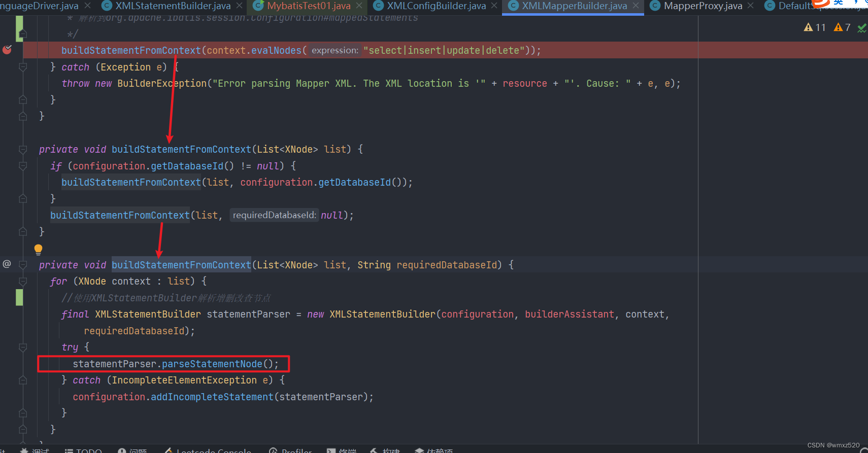Remove the breakpoint on the evalNodes line

click(x=7, y=50)
